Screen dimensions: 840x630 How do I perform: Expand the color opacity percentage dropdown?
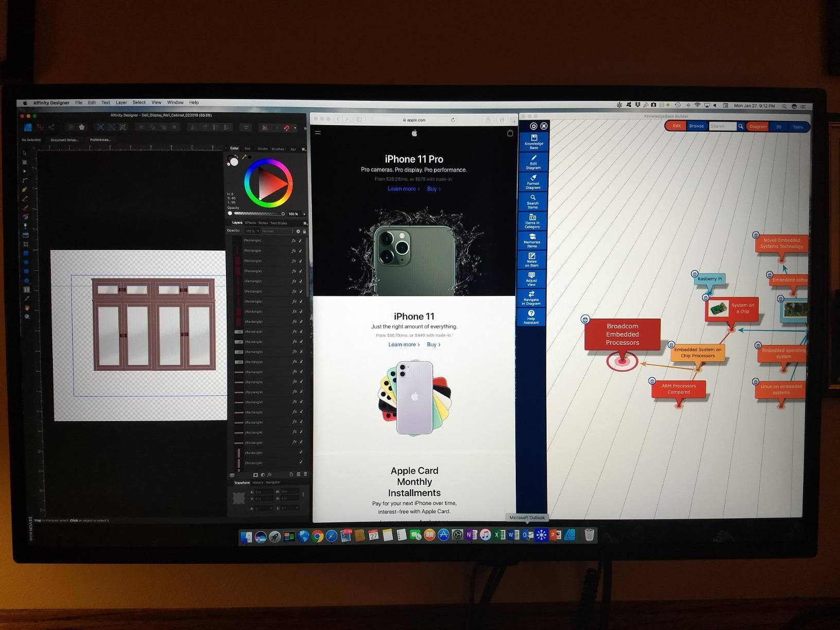pos(304,214)
